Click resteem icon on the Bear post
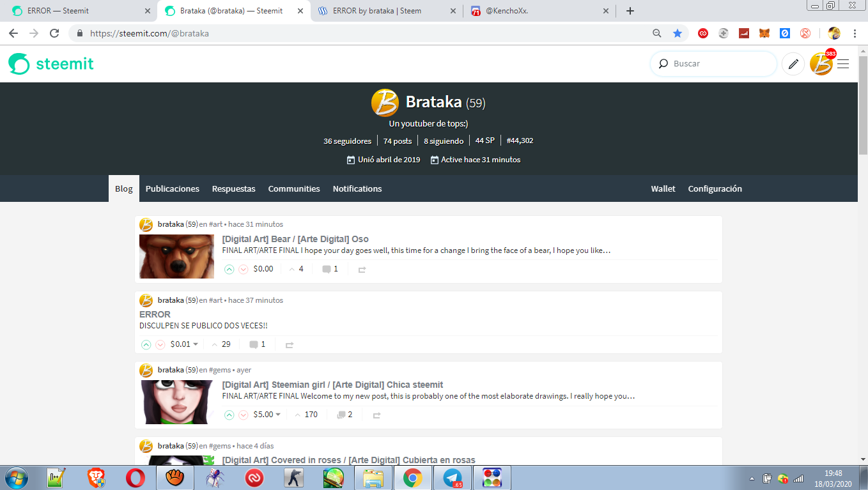 pyautogui.click(x=362, y=270)
